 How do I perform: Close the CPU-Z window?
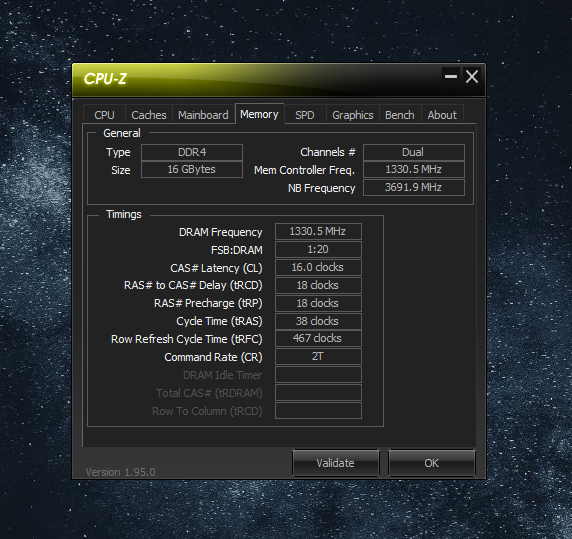pyautogui.click(x=472, y=76)
